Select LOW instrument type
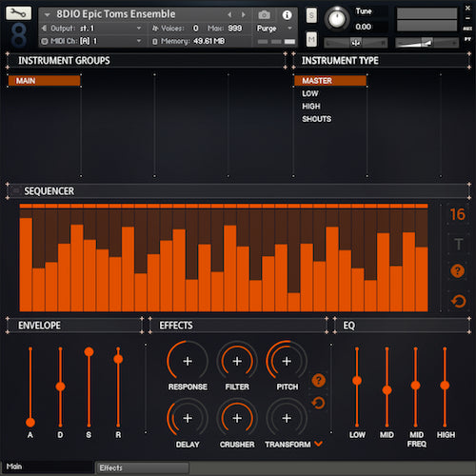This screenshot has width=476, height=476. click(310, 93)
